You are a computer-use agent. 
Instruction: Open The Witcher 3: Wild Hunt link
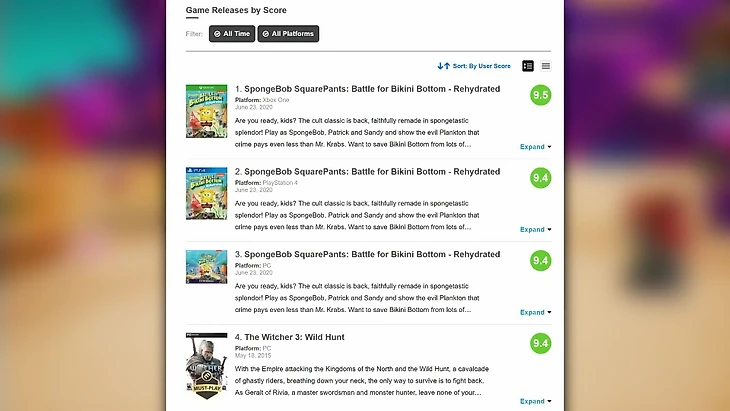pos(294,337)
